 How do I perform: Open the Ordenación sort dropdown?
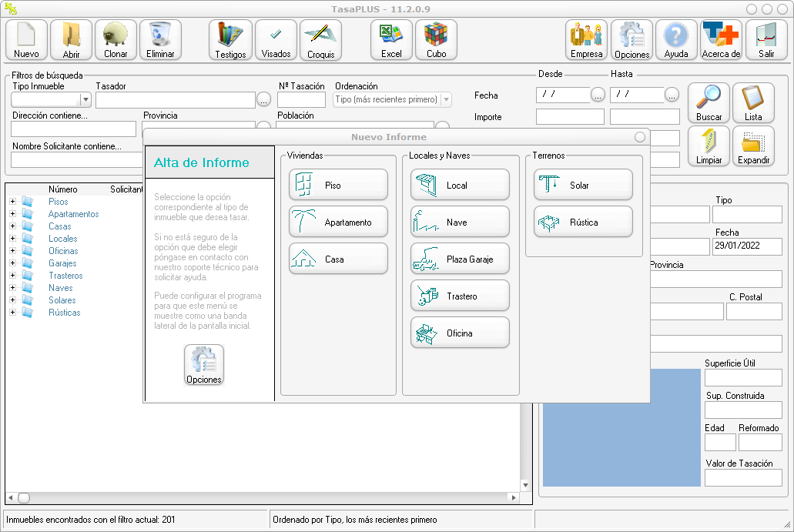(446, 99)
